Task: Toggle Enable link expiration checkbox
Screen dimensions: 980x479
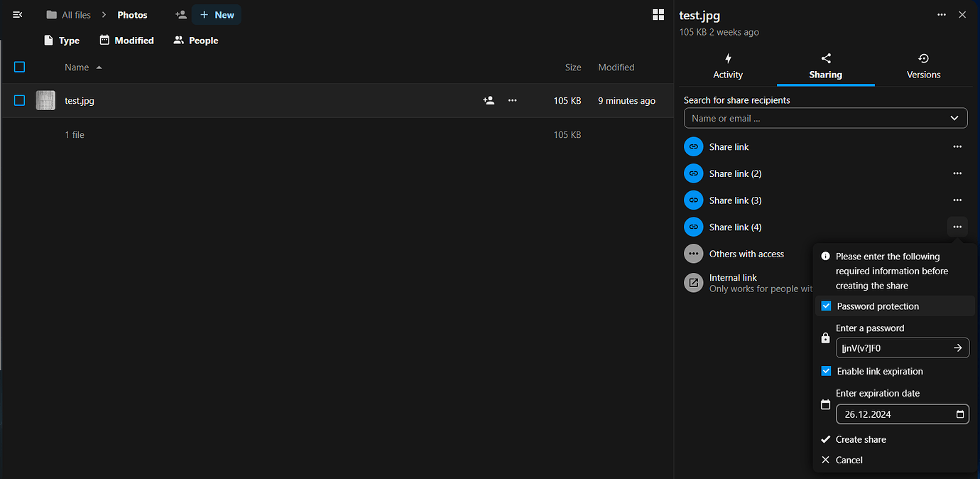Action: [x=826, y=371]
